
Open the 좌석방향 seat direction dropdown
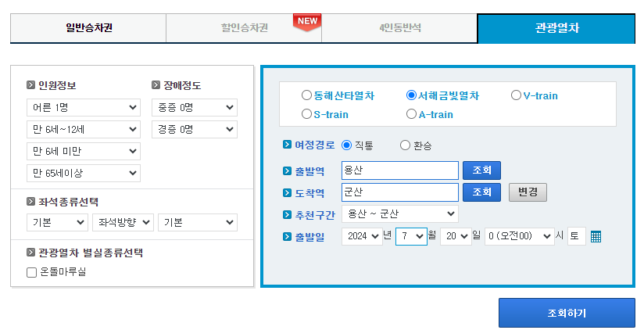(x=123, y=222)
